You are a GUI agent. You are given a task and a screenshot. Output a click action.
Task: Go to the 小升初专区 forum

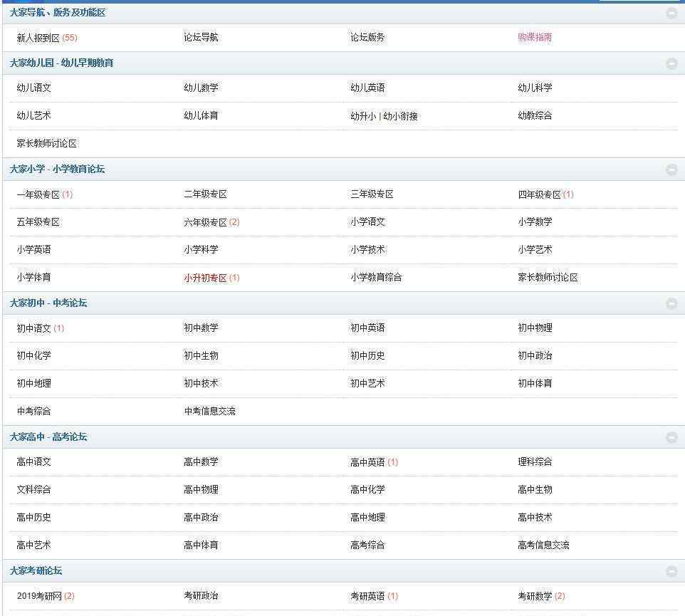point(205,278)
